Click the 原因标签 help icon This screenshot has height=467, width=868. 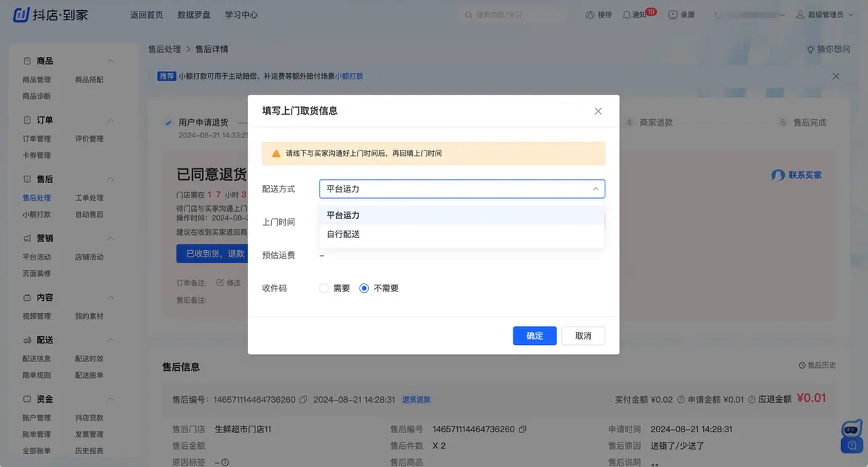(x=225, y=463)
